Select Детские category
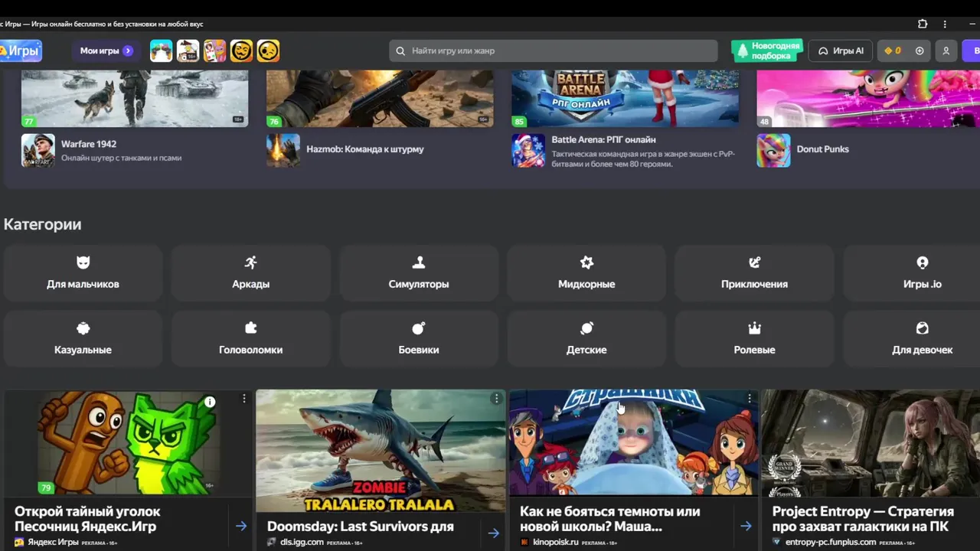The image size is (980, 551). click(x=586, y=338)
